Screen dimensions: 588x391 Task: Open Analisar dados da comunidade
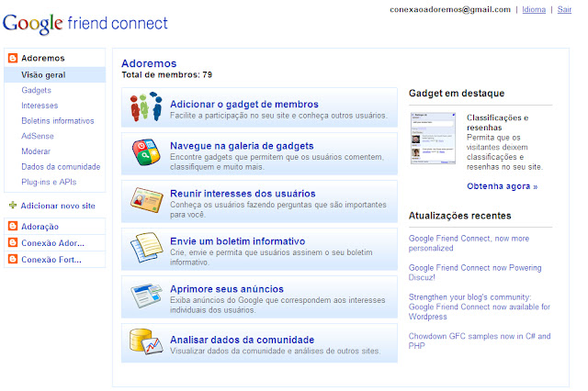click(243, 340)
